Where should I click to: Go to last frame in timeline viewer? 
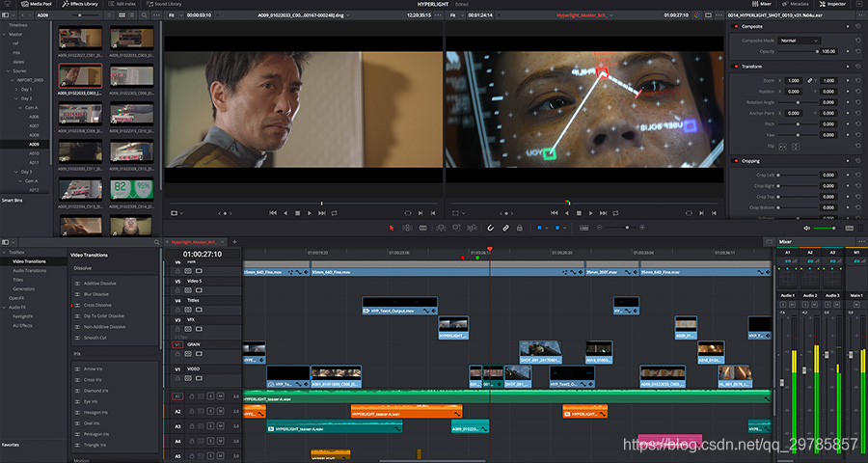tap(603, 212)
